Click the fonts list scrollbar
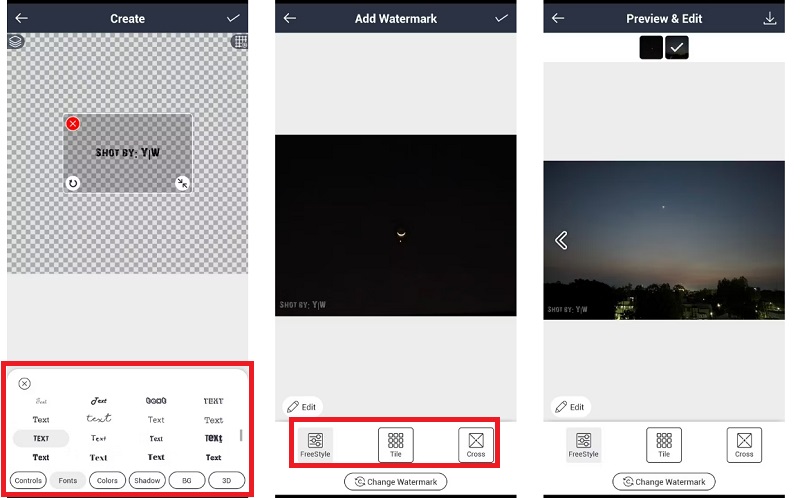 [241, 435]
